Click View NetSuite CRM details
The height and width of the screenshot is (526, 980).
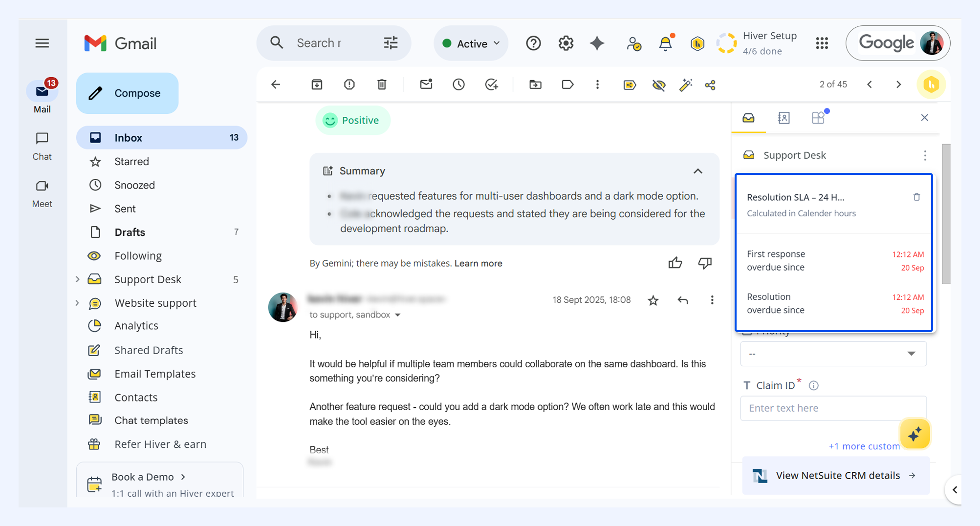coord(835,475)
